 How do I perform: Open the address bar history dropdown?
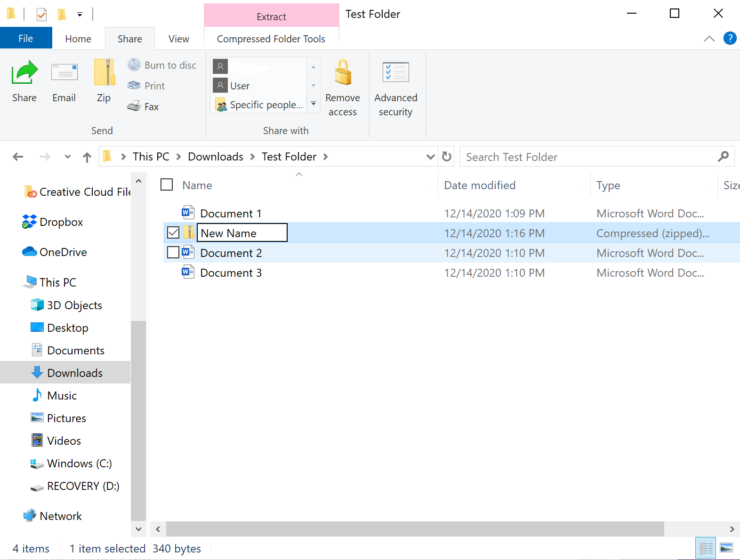tap(430, 157)
